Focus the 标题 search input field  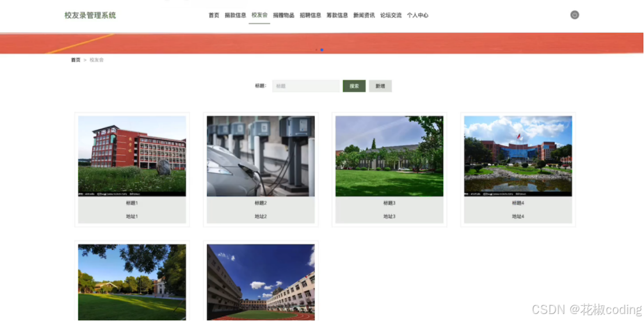306,86
